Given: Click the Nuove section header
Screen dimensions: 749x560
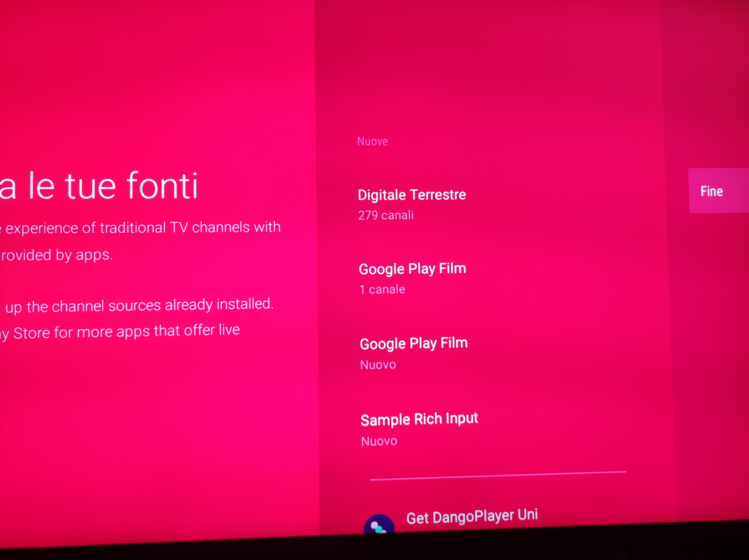Looking at the screenshot, I should pyautogui.click(x=372, y=141).
